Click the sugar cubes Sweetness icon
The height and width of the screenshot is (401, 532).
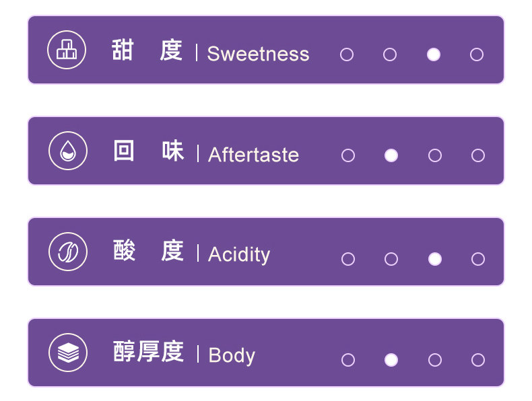(x=67, y=50)
